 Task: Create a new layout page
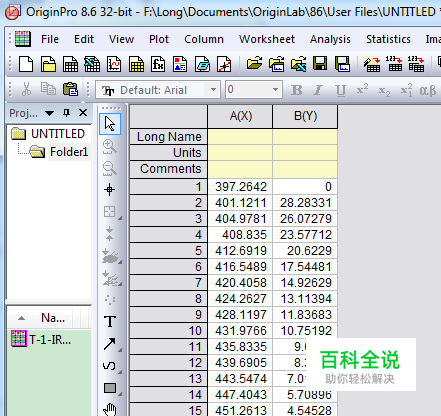point(180,64)
